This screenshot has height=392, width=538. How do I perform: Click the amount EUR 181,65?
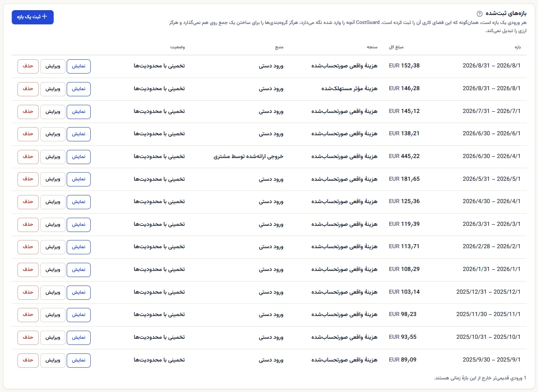(x=404, y=179)
